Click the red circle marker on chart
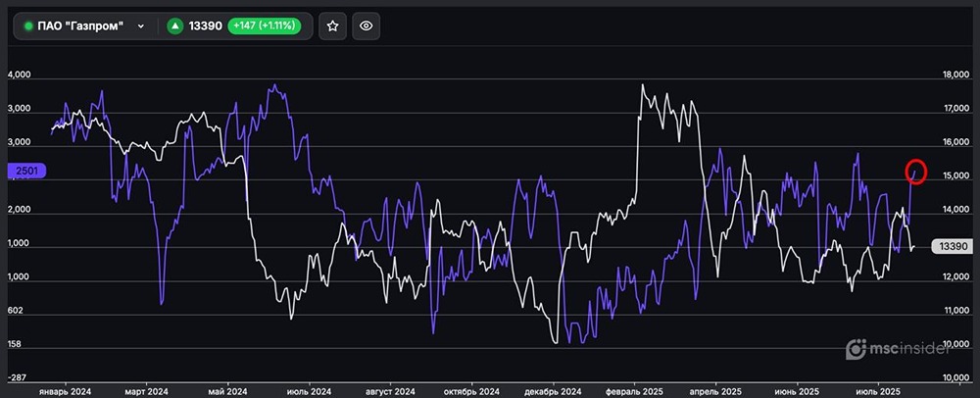Screen dimensions: 980x398 [x=916, y=172]
